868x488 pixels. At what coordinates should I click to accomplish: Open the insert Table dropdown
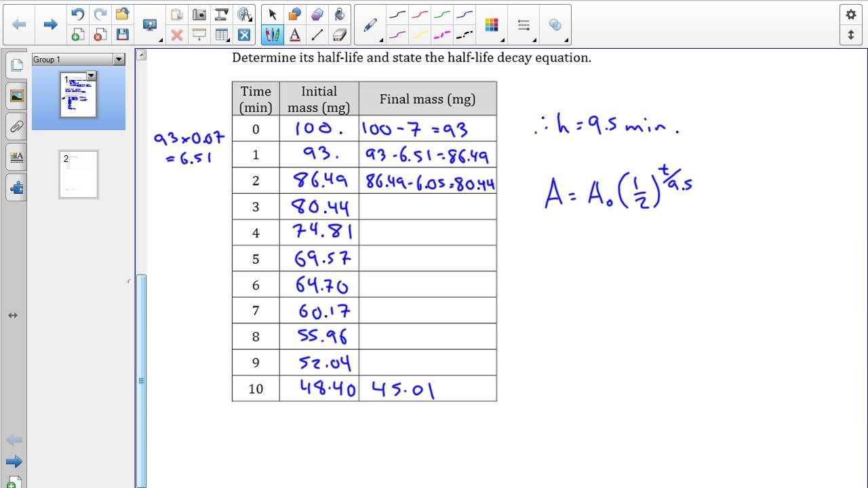[x=222, y=35]
